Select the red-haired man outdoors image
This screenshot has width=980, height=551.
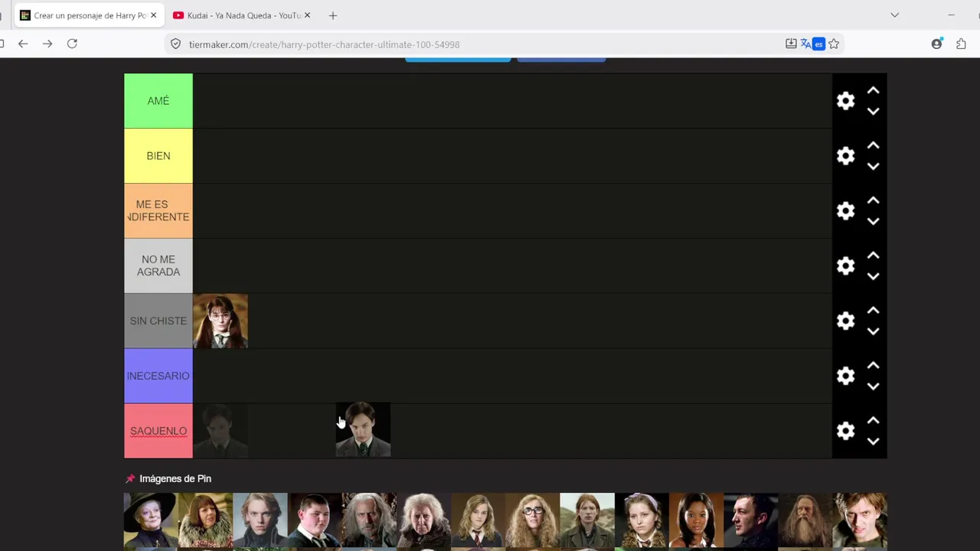587,521
